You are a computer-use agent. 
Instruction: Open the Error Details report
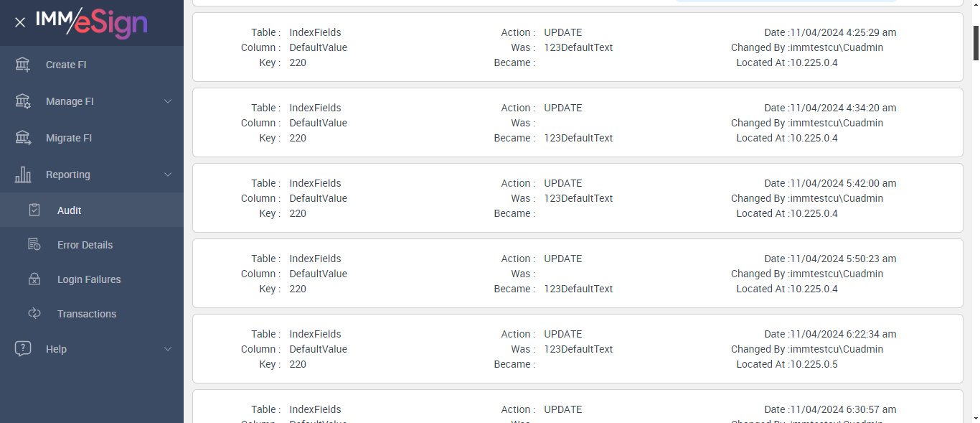pyautogui.click(x=85, y=245)
